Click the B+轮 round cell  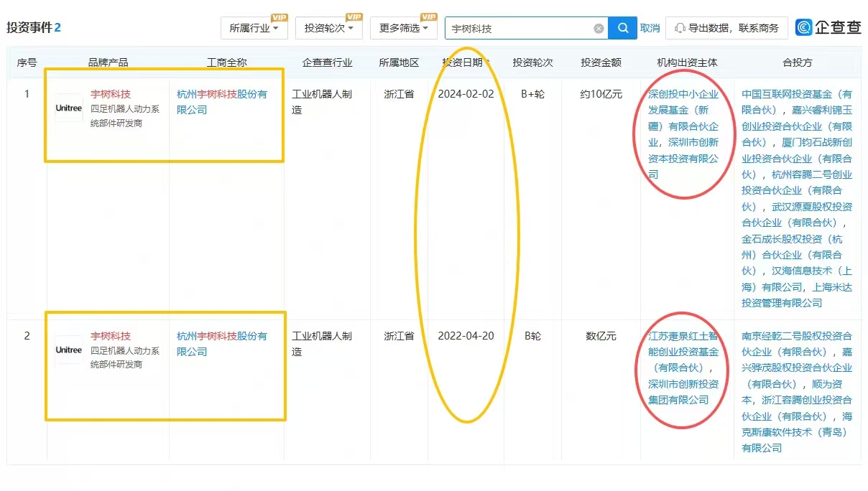532,94
